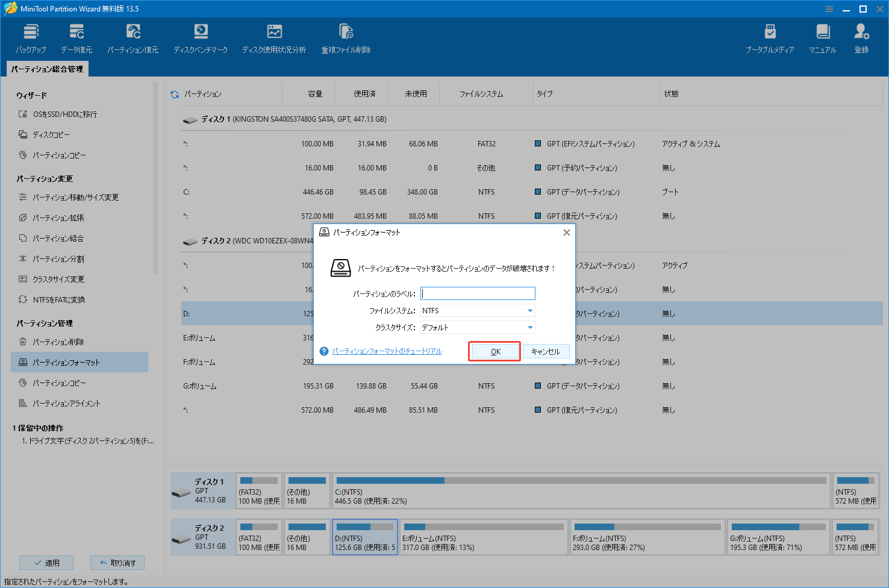Open the バックアップ (Backup) tool
Screen dimensions: 889x588
tap(31, 37)
